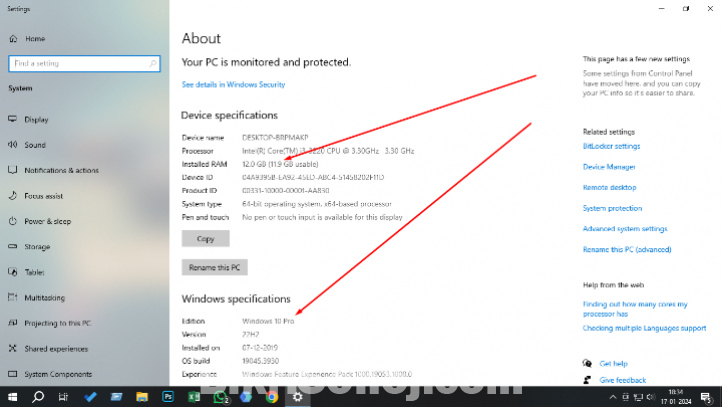Click the Installed RAM value 12.0 GB
The height and width of the screenshot is (407, 722).
[x=280, y=164]
